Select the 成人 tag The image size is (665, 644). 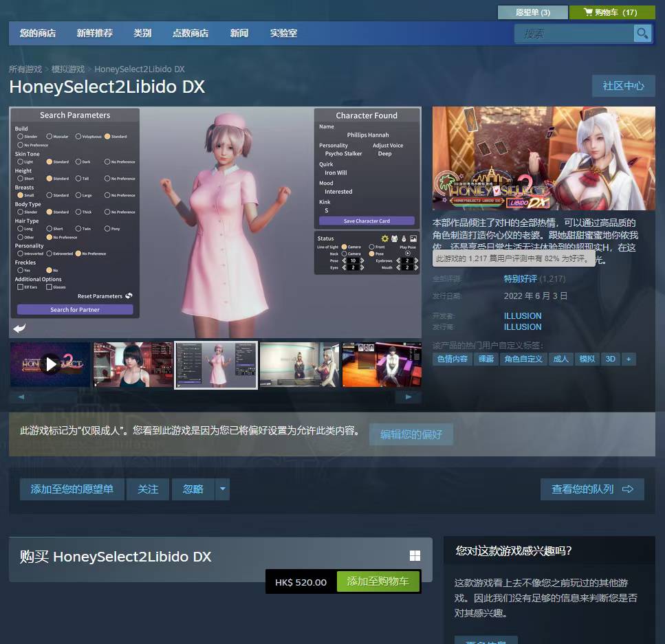pos(560,359)
